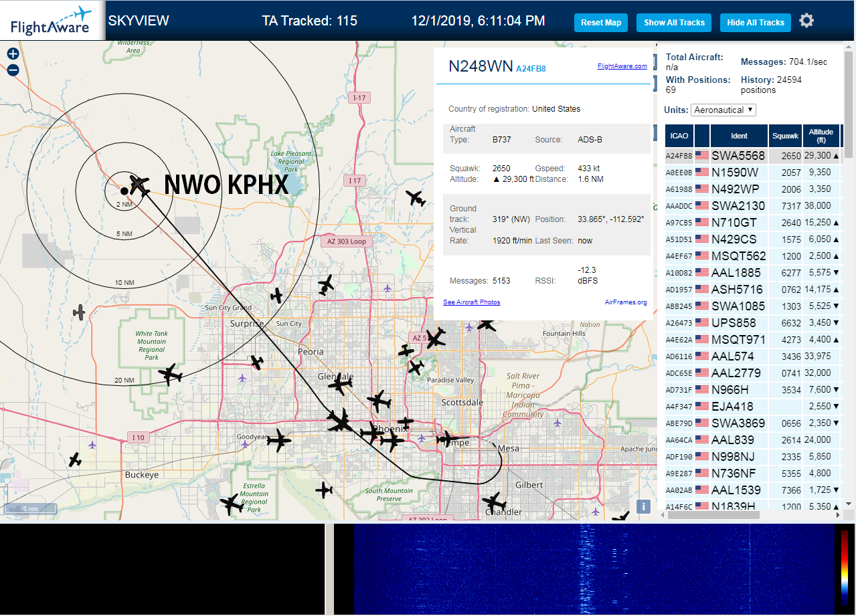This screenshot has height=616, width=856.
Task: Click the blue waterfall spectrum display
Action: [594, 569]
